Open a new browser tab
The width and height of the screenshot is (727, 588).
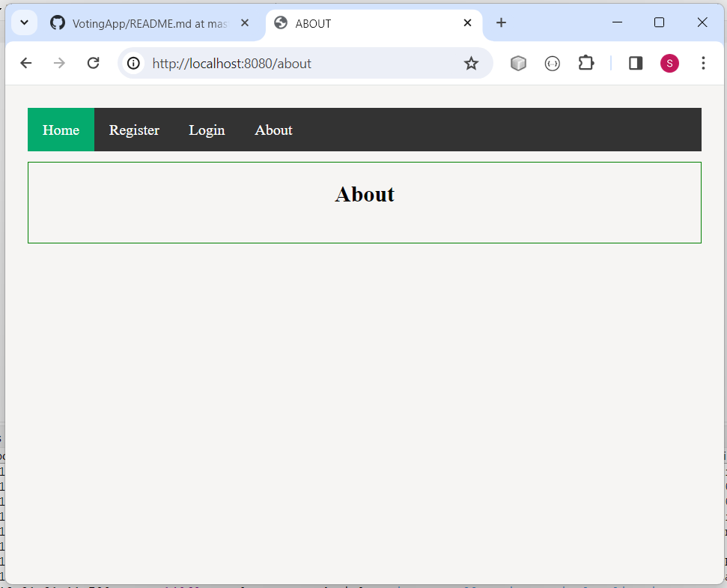(x=501, y=22)
